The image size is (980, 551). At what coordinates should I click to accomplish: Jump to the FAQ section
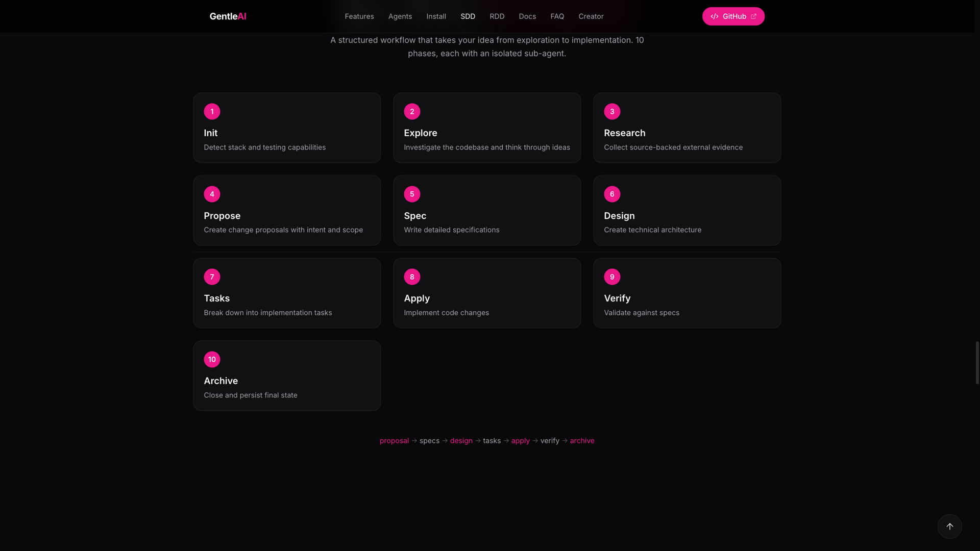coord(557,16)
